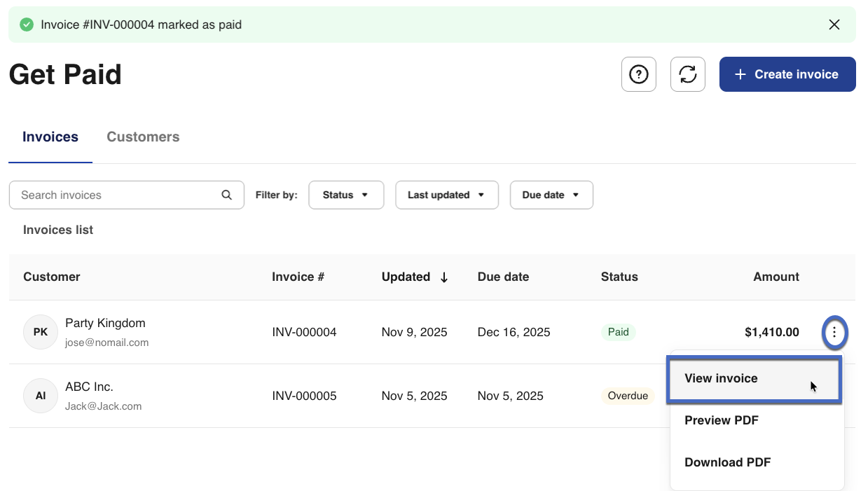
Task: Choose Download PDF menu option
Action: [x=727, y=462]
